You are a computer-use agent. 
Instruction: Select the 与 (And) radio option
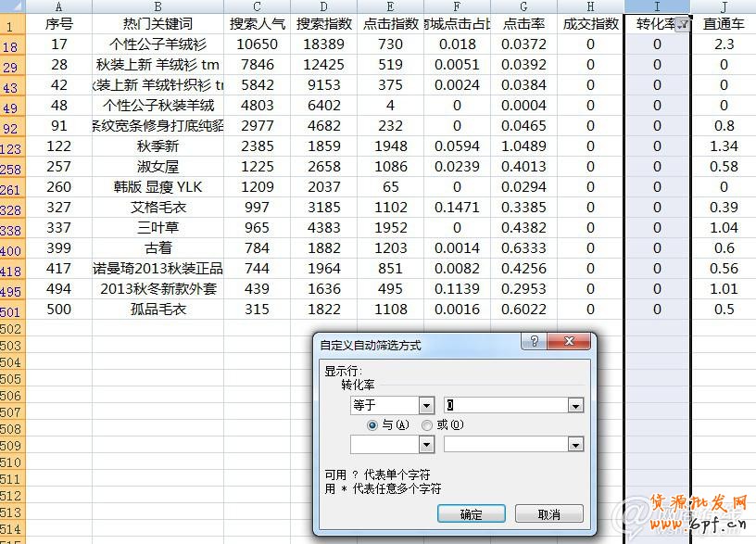click(x=372, y=425)
